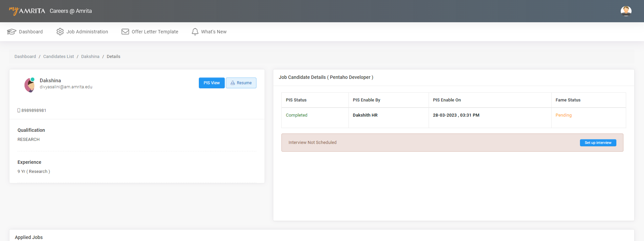Click the myAmrita logo
Viewport: 644px width, 241px height.
click(x=27, y=11)
